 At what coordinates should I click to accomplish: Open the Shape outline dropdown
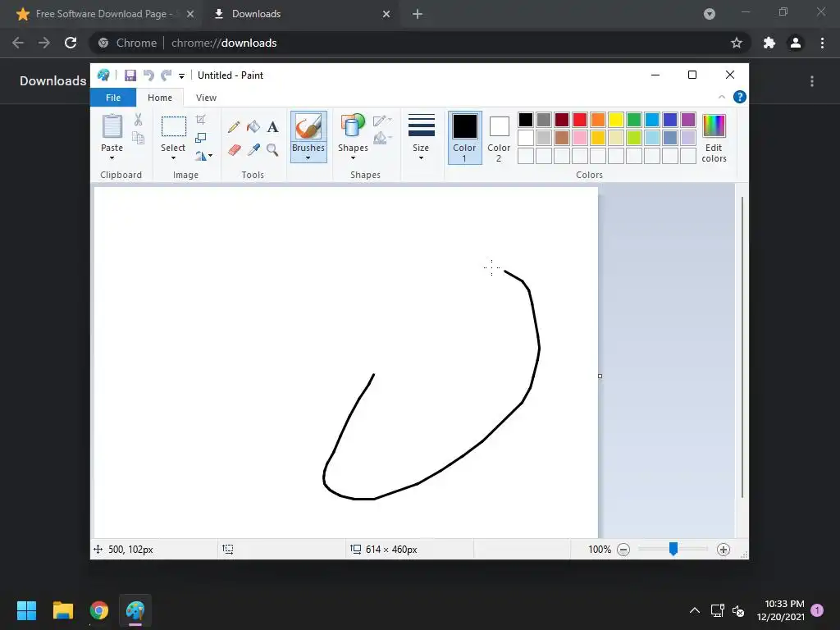pos(382,120)
